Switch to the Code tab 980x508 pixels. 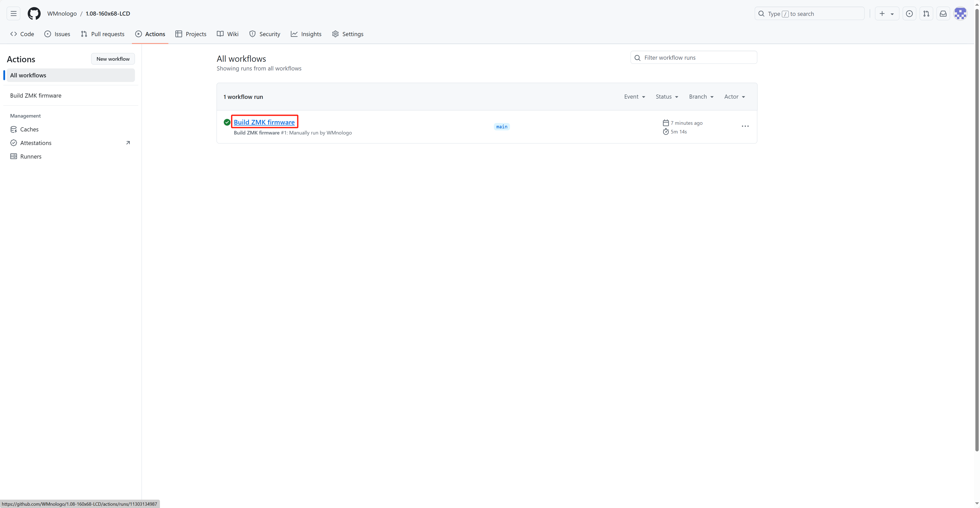coord(22,34)
